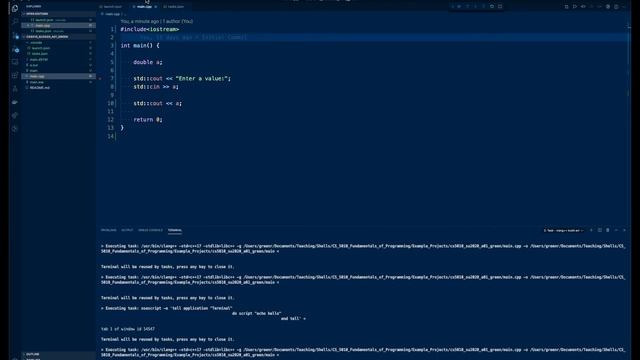Select the main executable file in explorer
This screenshot has width=640, height=360.
[x=58, y=71]
